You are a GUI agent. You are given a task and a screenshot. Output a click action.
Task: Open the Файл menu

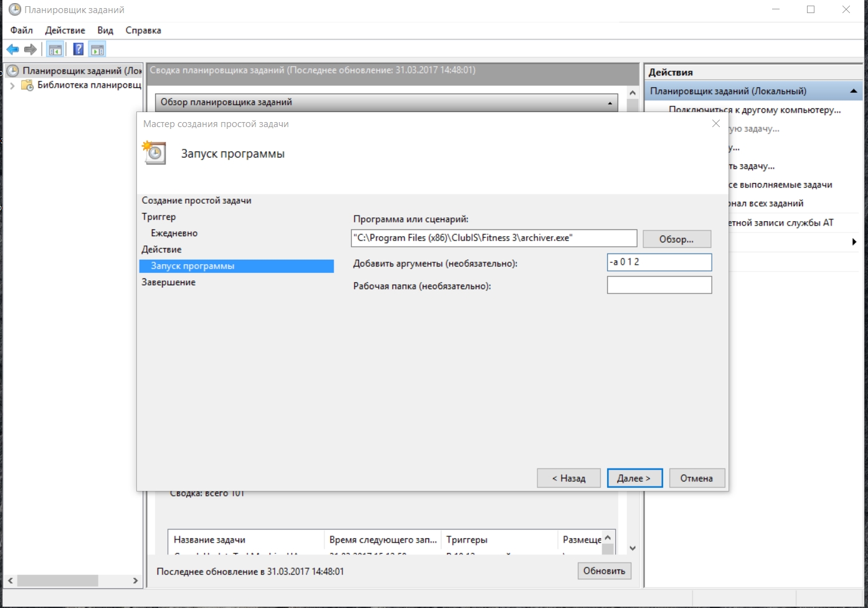22,30
